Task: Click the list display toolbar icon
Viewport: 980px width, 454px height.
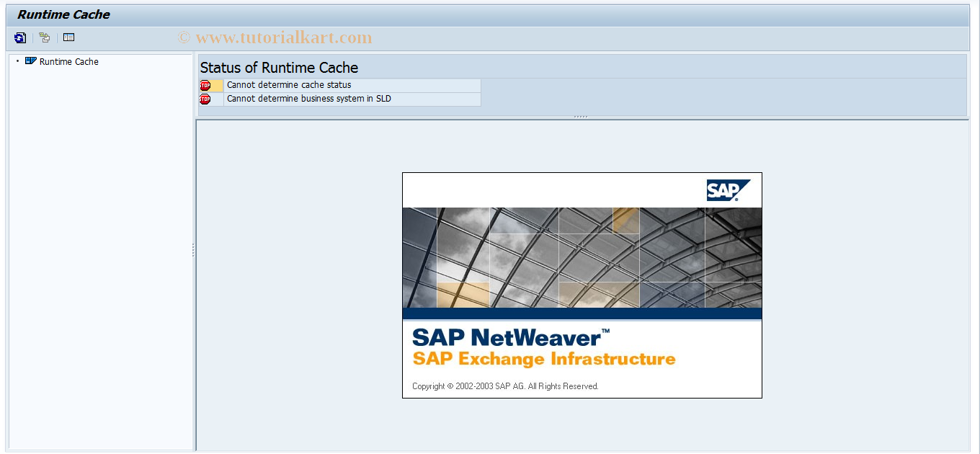Action: point(69,37)
